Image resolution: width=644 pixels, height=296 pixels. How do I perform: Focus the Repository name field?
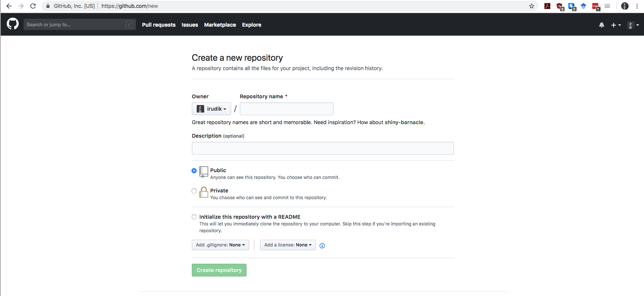286,109
